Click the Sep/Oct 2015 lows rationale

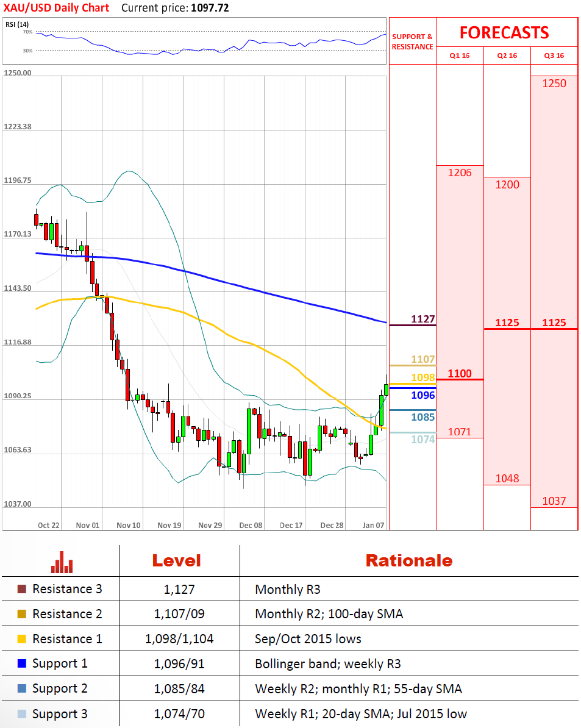308,640
